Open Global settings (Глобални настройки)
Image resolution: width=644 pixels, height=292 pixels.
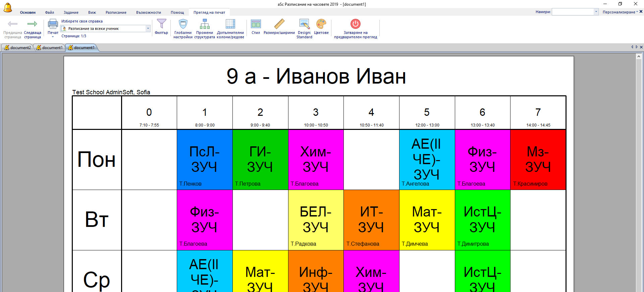(183, 25)
